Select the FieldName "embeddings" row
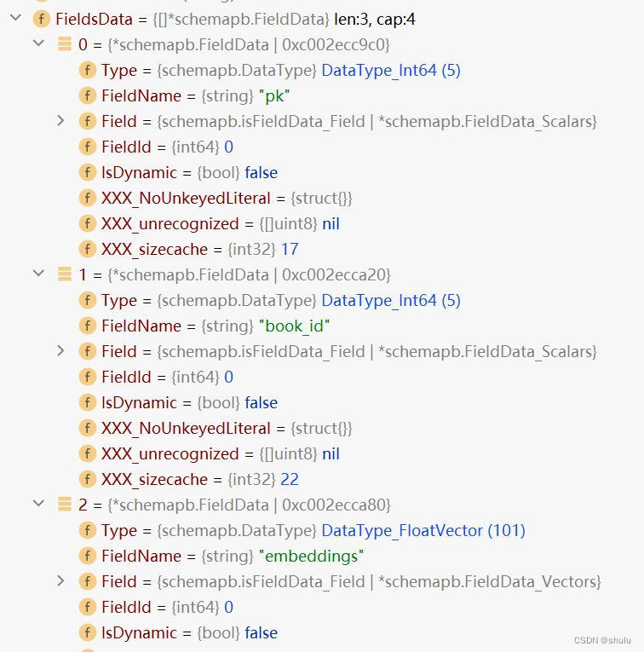644x652 pixels. pos(232,556)
